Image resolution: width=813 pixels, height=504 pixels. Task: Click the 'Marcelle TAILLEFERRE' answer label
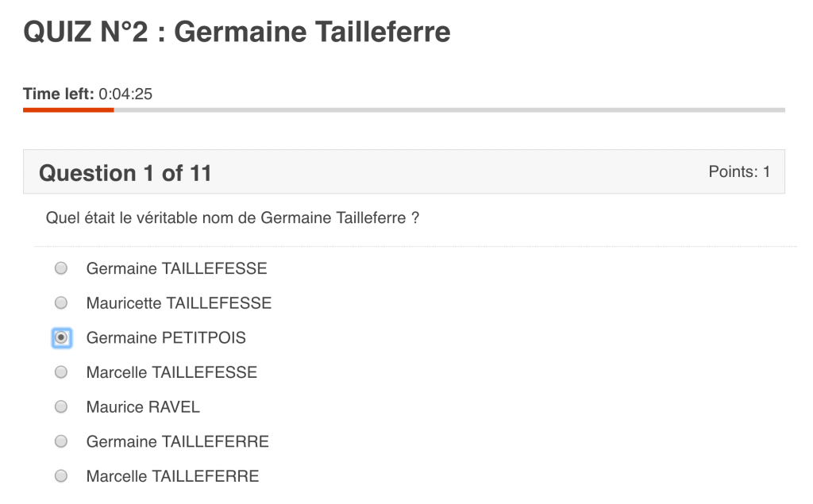pos(172,476)
